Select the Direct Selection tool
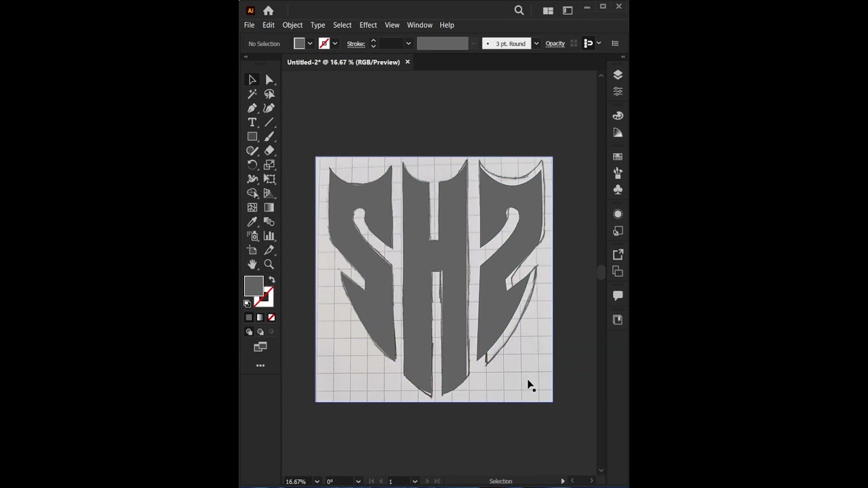This screenshot has height=488, width=868. pyautogui.click(x=269, y=80)
